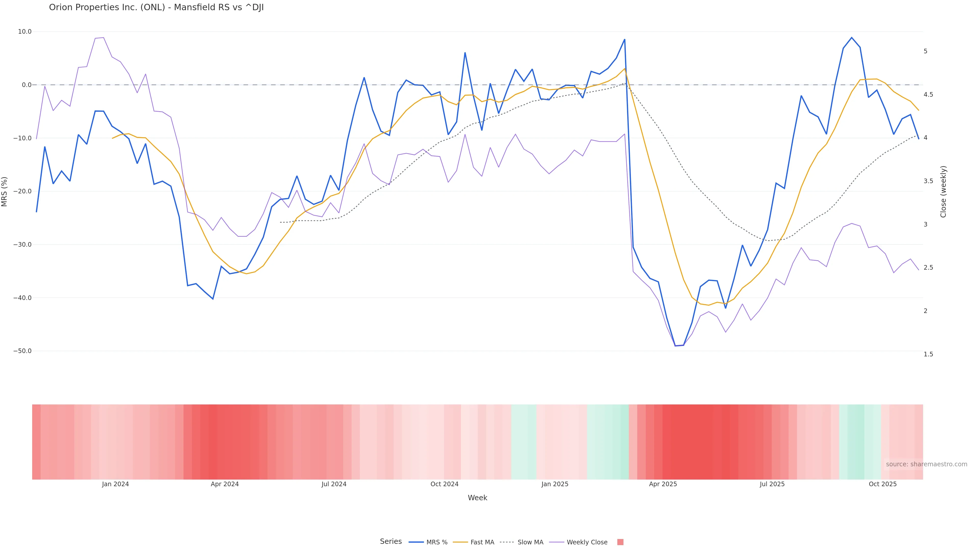The image size is (980, 551).
Task: Click the Orion Properties chart title
Action: pos(156,8)
